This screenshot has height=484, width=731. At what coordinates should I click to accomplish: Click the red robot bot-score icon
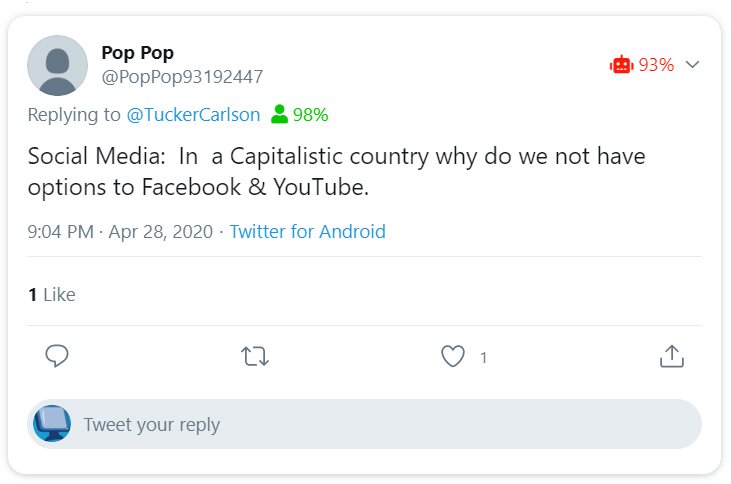coord(621,65)
